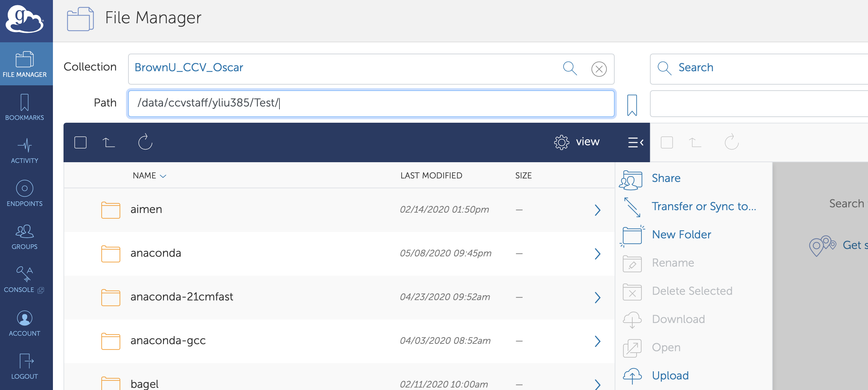
Task: Choose Upload from actions menu
Action: click(656, 376)
